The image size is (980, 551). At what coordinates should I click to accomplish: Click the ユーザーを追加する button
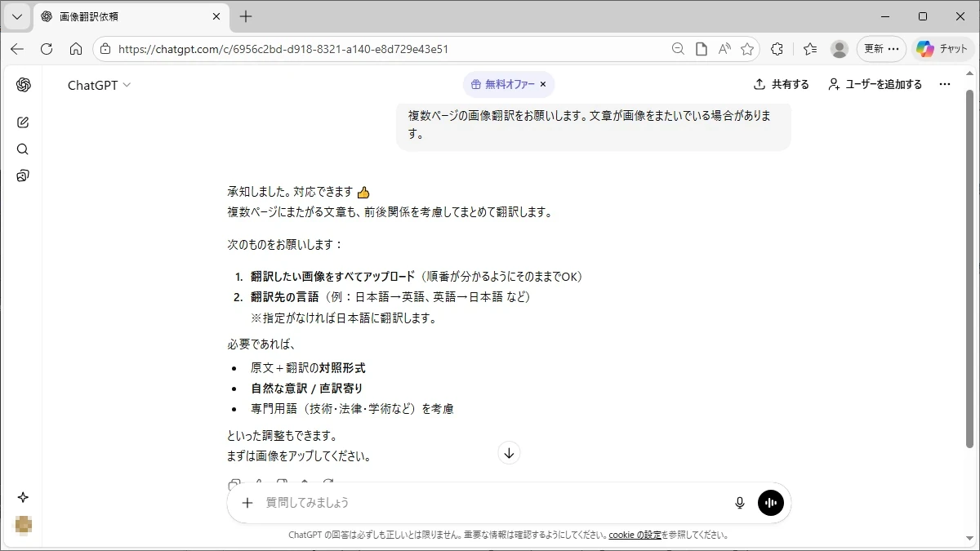tap(875, 84)
